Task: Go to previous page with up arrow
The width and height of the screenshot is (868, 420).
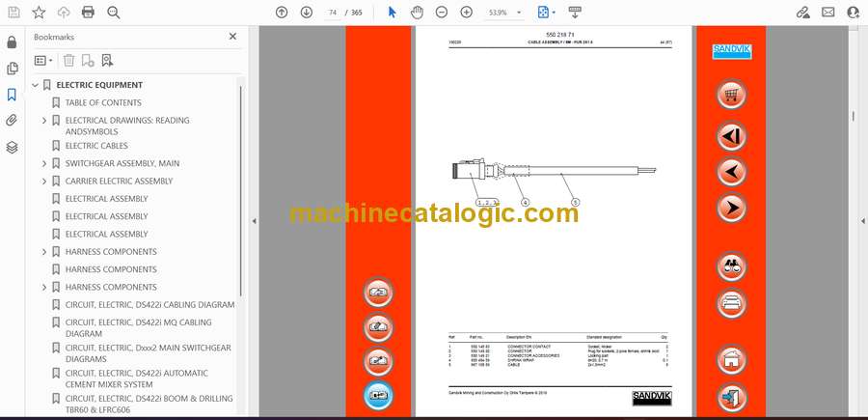Action: pyautogui.click(x=282, y=13)
